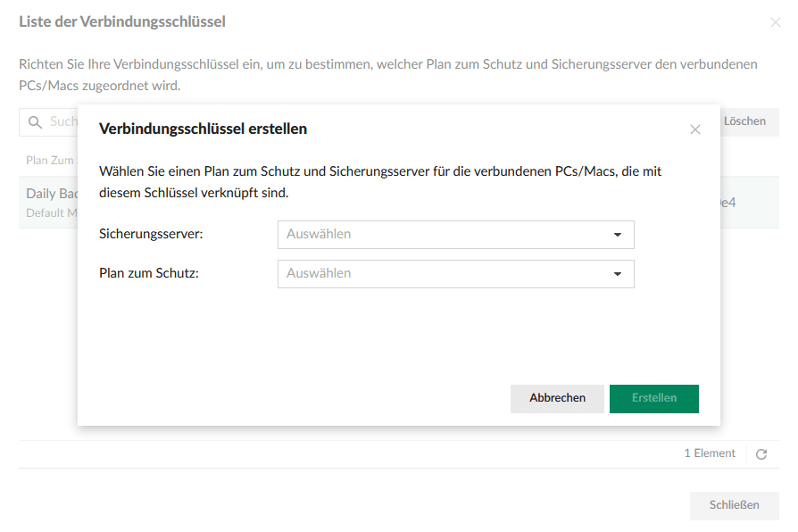The image size is (798, 532).
Task: Close the Verbindungsschlüssel erstellen dialog
Action: [x=695, y=129]
